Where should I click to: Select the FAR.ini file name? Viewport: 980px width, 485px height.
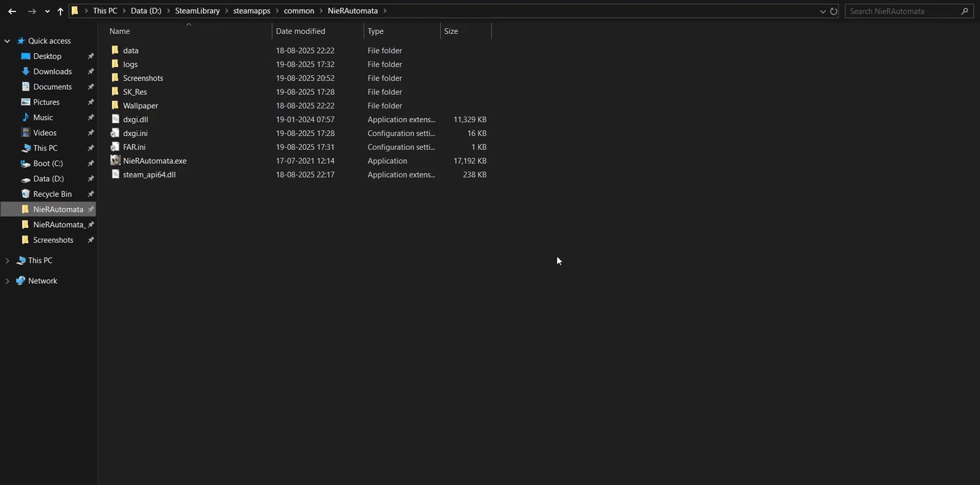click(134, 147)
